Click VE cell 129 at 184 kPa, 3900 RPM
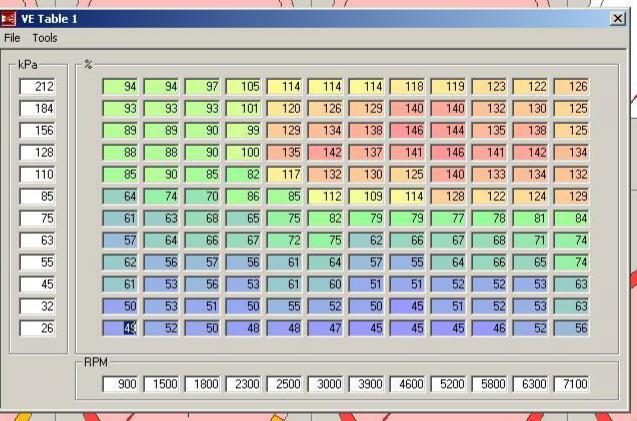Screen dimensions: 637x421 pyautogui.click(x=366, y=109)
